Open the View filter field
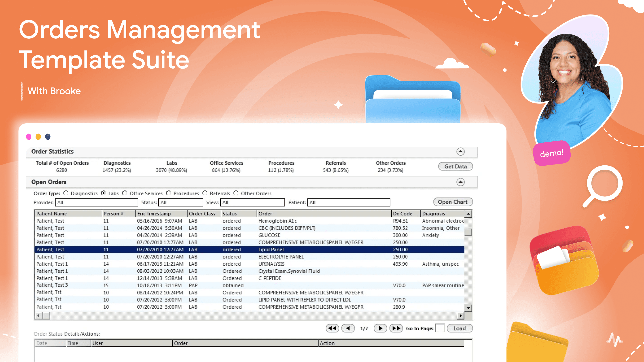This screenshot has height=362, width=644. pos(252,202)
